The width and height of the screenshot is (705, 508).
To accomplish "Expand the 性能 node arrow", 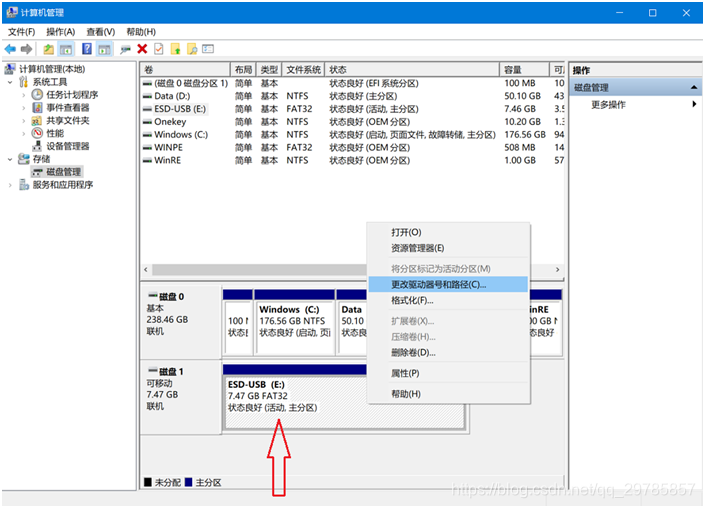I will [x=24, y=134].
